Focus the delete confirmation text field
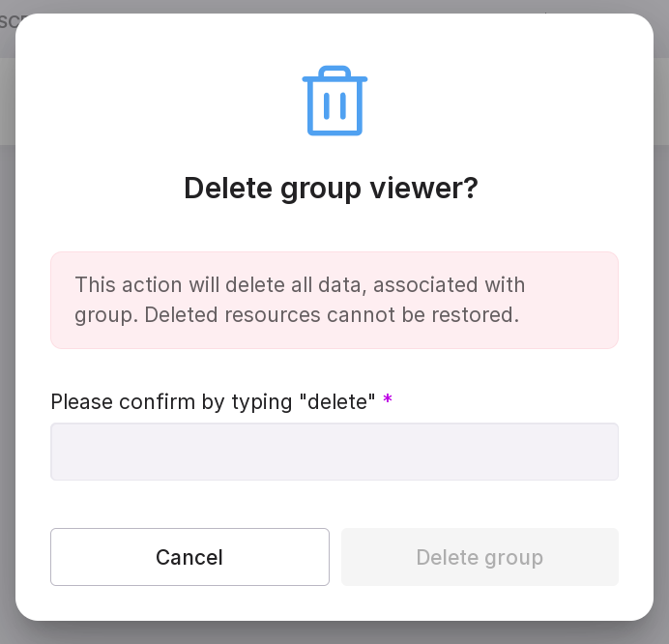Image resolution: width=669 pixels, height=644 pixels. click(x=334, y=451)
